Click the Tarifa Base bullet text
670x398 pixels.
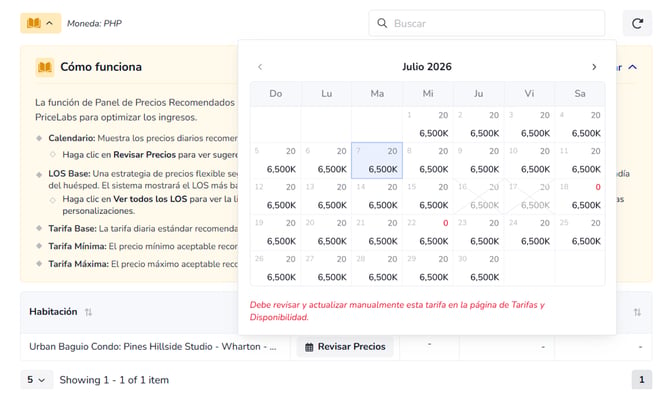pyautogui.click(x=143, y=229)
